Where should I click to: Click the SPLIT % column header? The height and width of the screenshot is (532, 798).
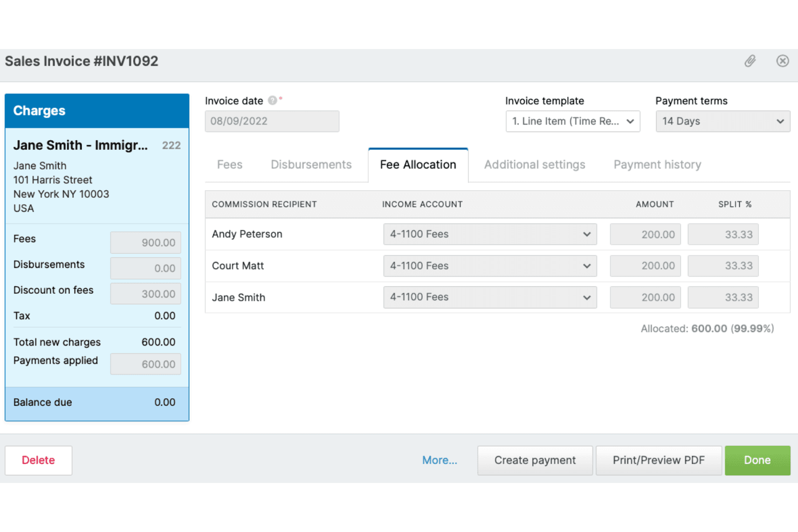tap(735, 204)
